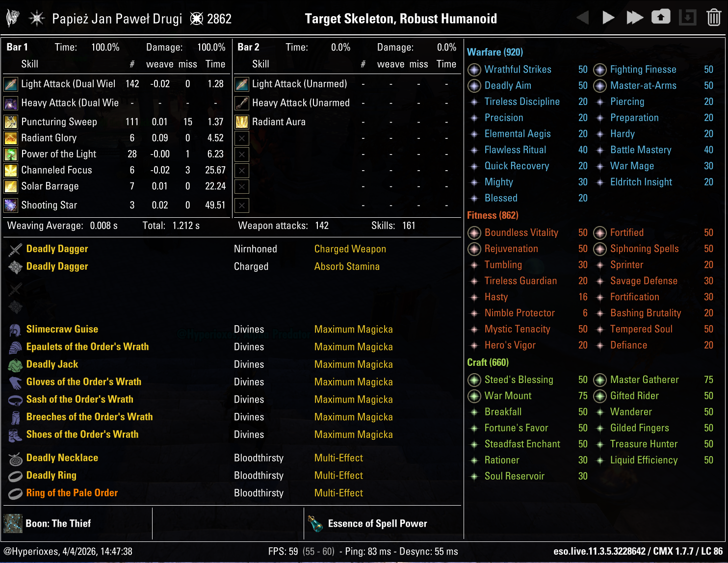The image size is (728, 563).
Task: Open the Deadly Dagger weapon icon
Action: pos(15,249)
